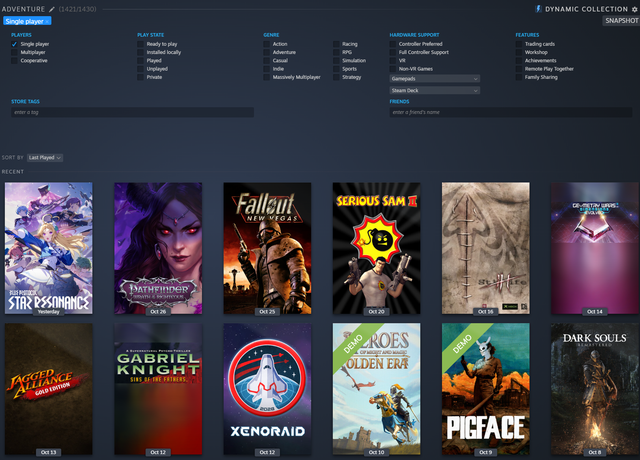Select the Dark Souls Remastered cover
The height and width of the screenshot is (460, 640).
pos(595,388)
